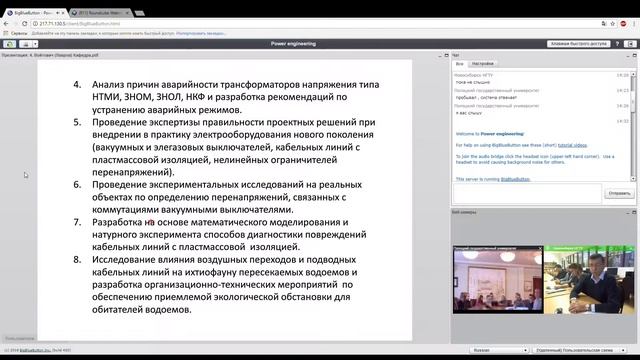
Task: Open the Russian language dropdown
Action: point(500,350)
